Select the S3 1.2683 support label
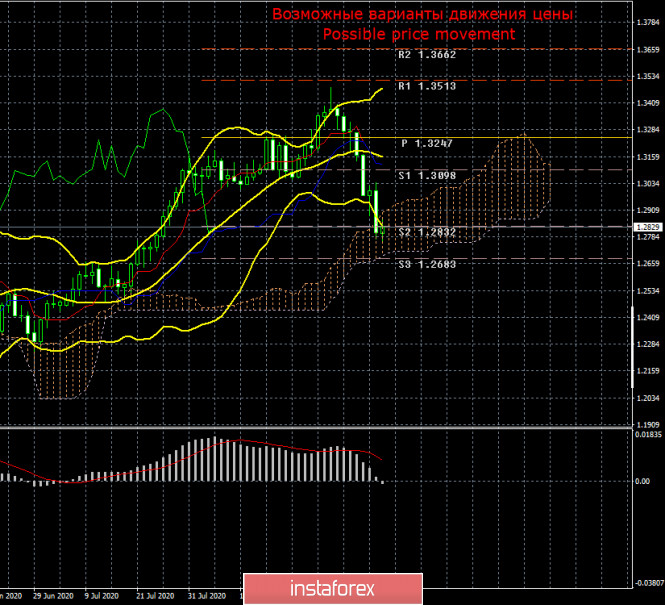Image resolution: width=665 pixels, height=605 pixels. pos(427,265)
